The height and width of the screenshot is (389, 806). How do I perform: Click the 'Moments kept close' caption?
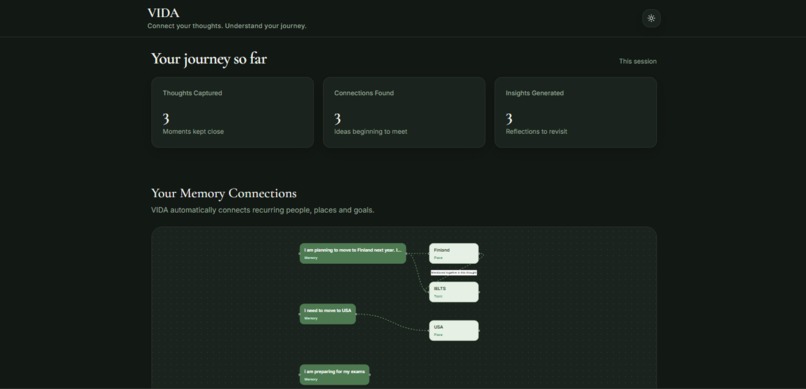tap(193, 132)
